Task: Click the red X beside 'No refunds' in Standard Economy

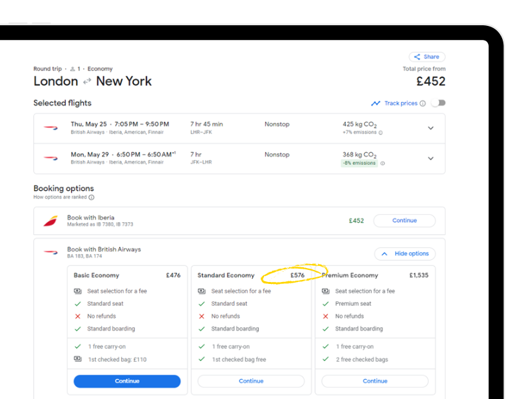Action: tap(203, 316)
